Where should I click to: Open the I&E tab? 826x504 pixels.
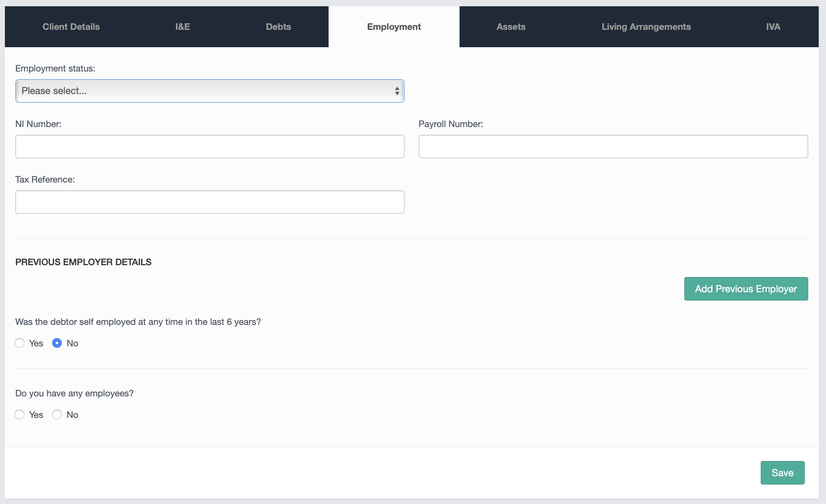(x=182, y=27)
